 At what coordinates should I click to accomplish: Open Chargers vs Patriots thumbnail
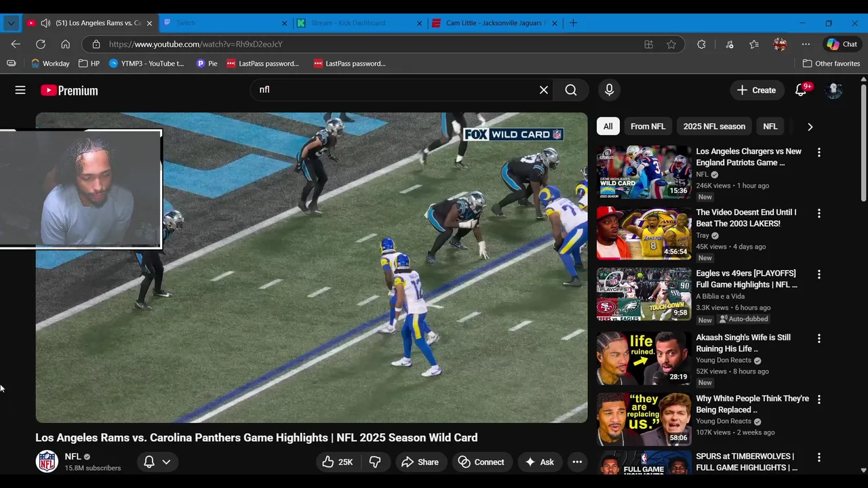[644, 171]
